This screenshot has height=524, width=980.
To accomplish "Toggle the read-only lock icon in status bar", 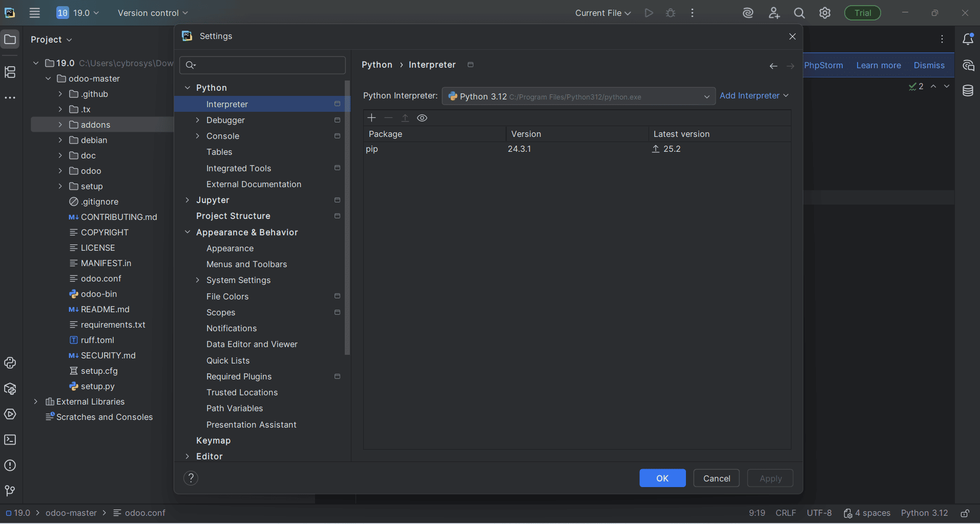I will (x=965, y=513).
